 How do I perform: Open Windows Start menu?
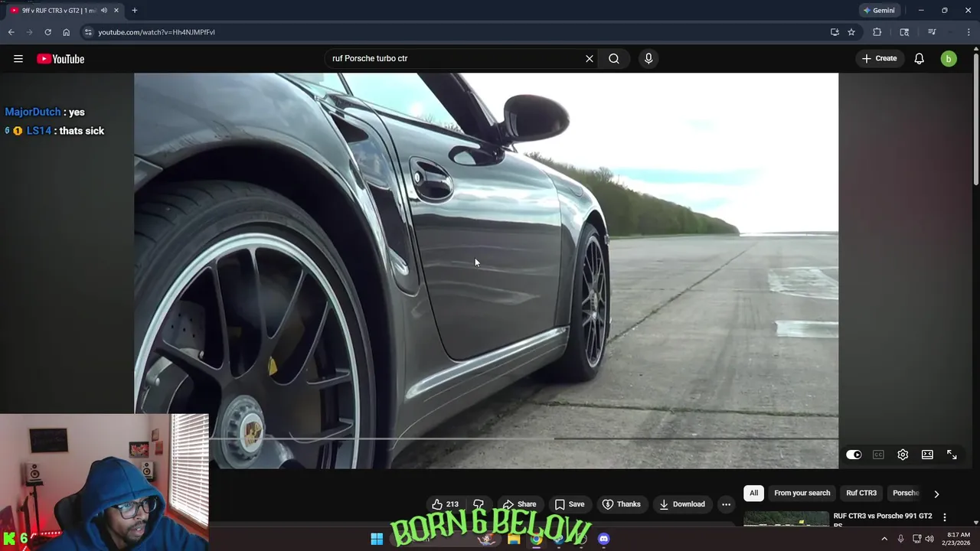[x=377, y=540]
